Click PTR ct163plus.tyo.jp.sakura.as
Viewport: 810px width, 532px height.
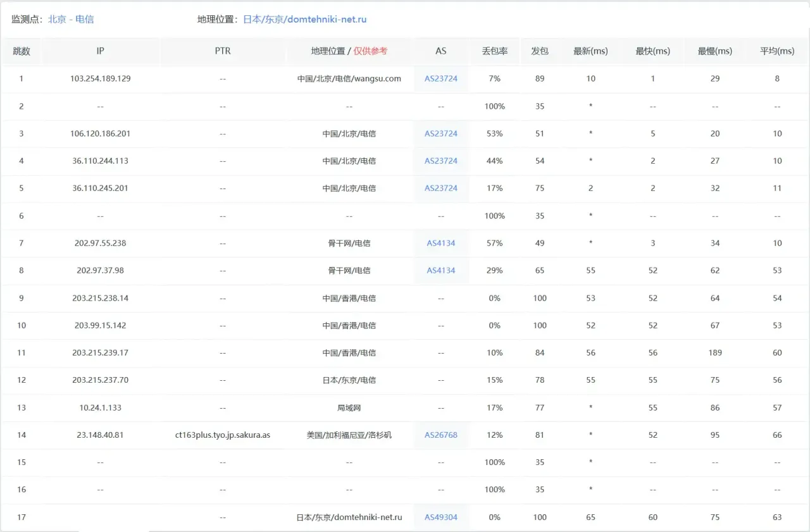(223, 435)
